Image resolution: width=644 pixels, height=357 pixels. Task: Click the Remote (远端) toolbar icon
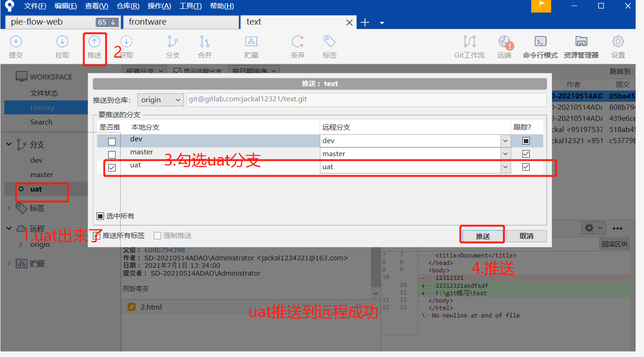pos(505,42)
